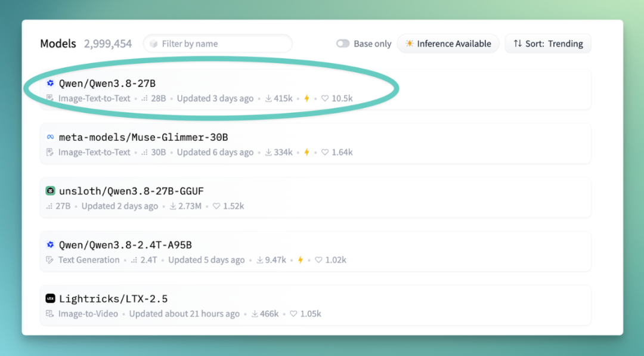Click the Image-to-Video task icon
This screenshot has width=644, height=356.
point(49,314)
